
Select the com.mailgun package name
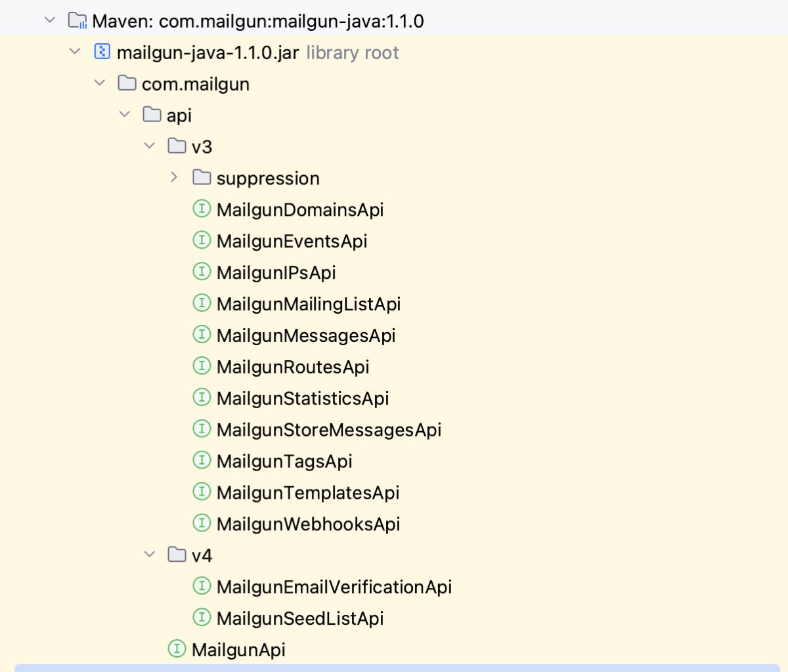point(196,84)
